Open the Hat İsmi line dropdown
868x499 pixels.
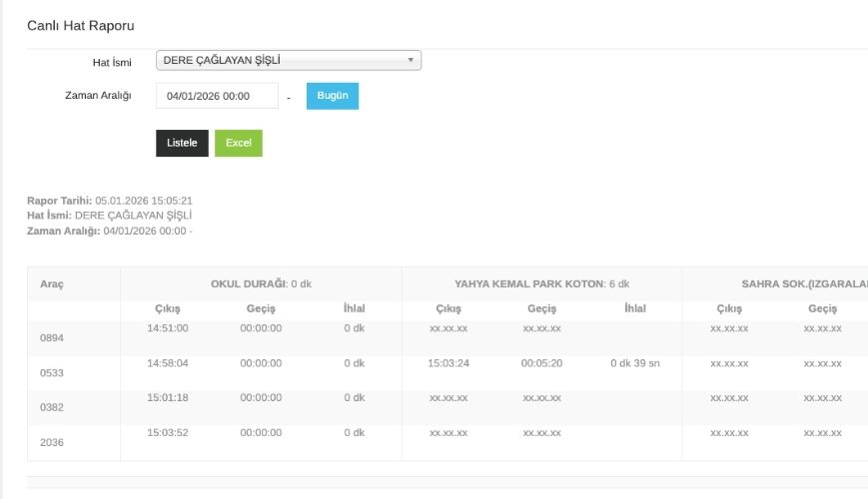tap(288, 61)
